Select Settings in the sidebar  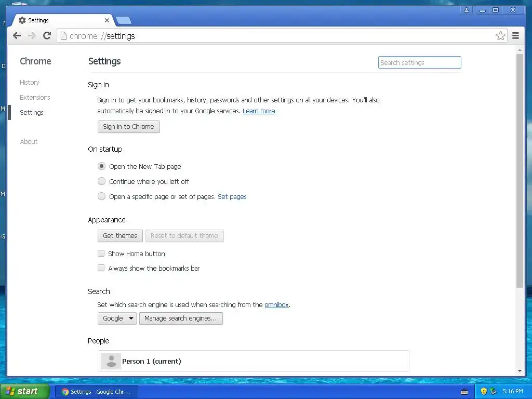32,113
